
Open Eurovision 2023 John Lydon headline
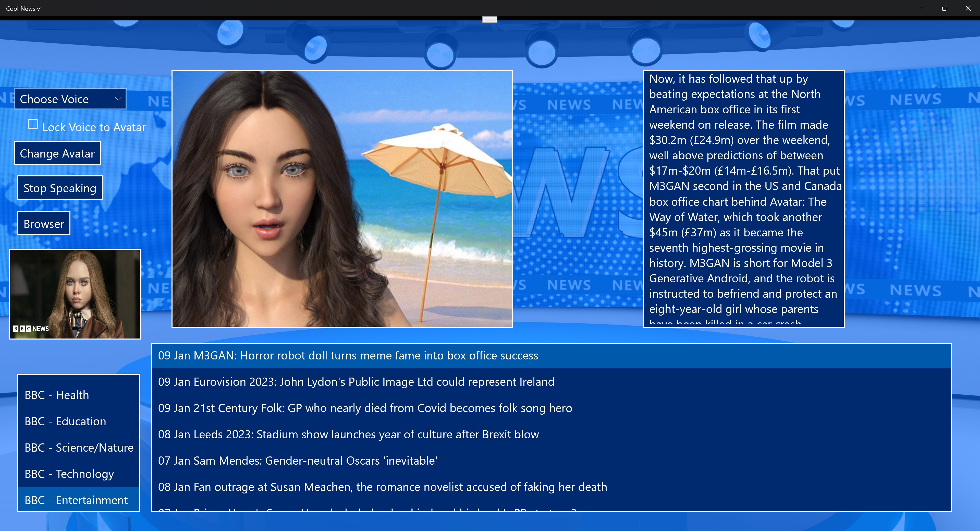pyautogui.click(x=356, y=382)
